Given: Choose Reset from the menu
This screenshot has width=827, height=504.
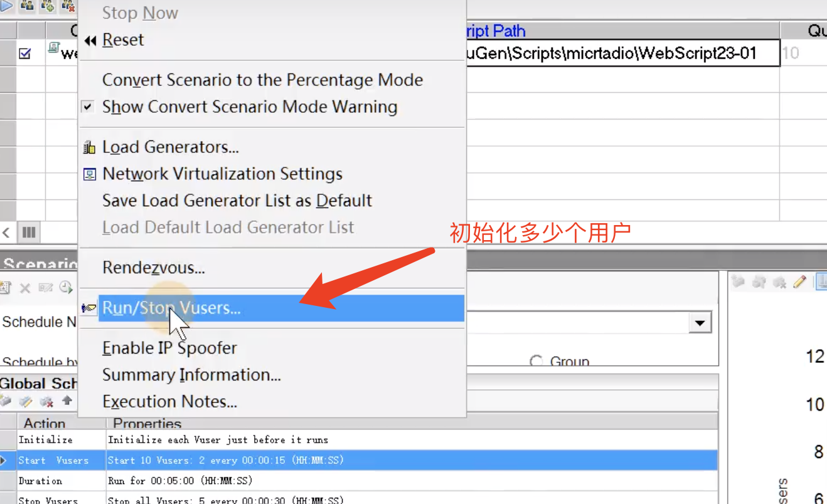Looking at the screenshot, I should [123, 39].
